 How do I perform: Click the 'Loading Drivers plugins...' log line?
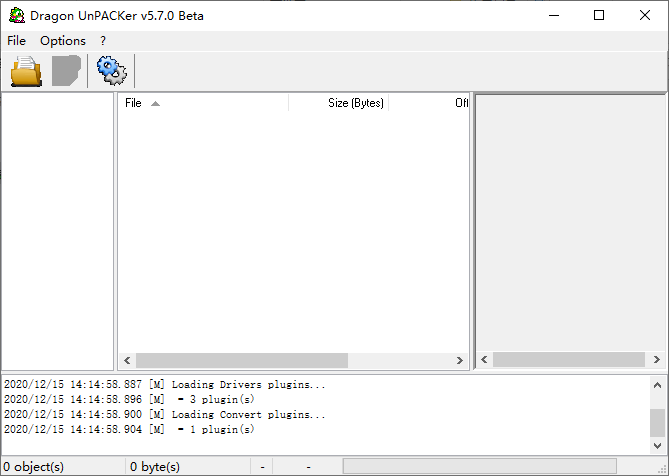(165, 385)
